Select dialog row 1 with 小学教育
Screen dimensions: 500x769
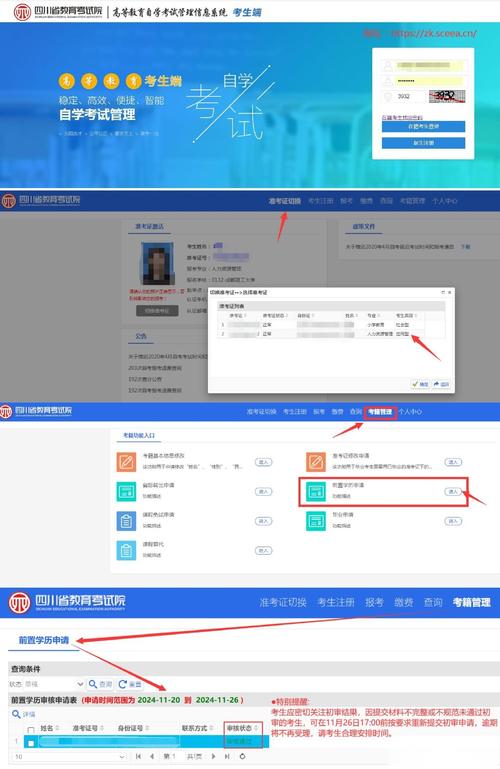coord(331,325)
